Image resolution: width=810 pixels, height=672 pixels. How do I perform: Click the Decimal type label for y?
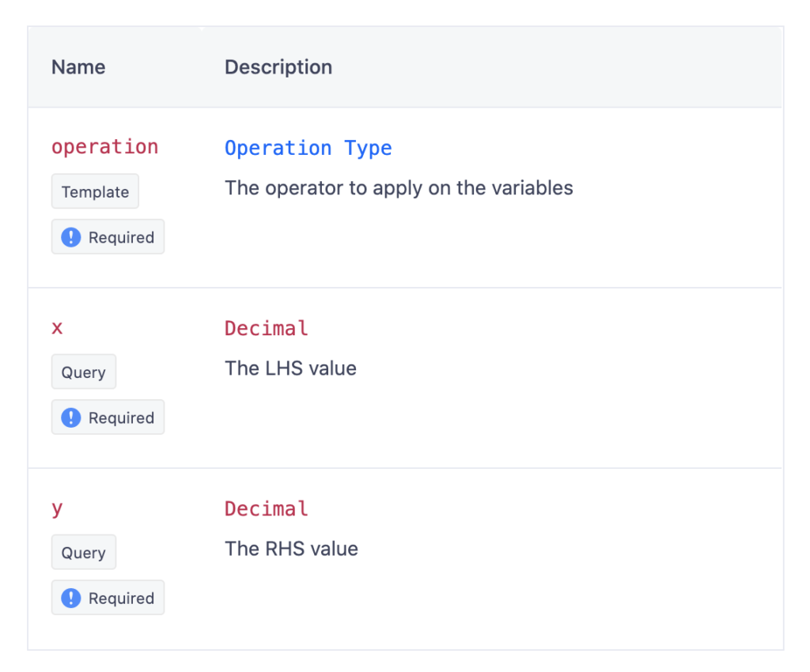point(266,508)
